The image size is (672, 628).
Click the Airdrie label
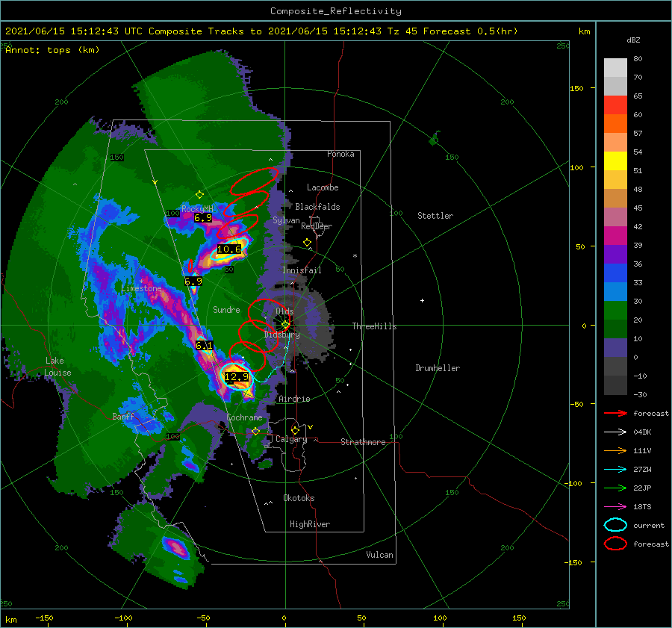click(x=294, y=399)
